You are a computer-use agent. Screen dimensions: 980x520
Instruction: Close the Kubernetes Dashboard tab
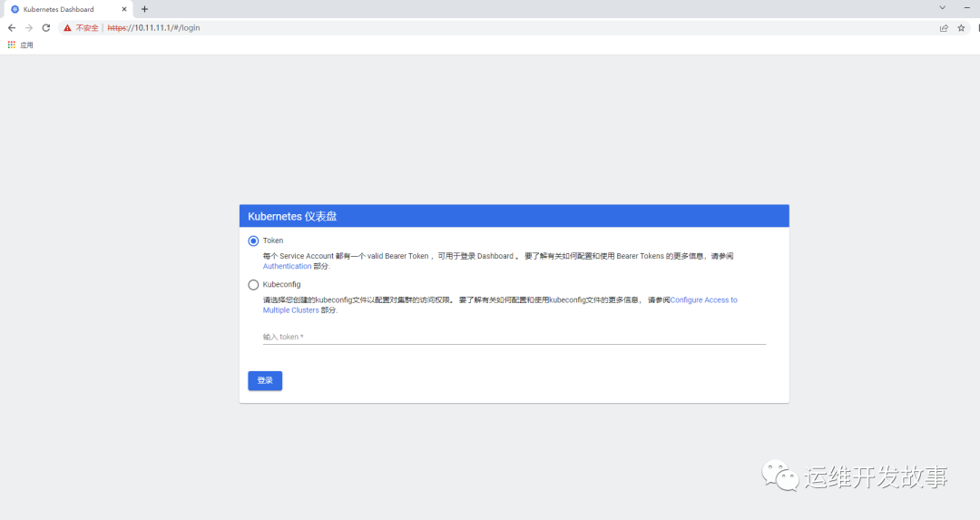(124, 9)
